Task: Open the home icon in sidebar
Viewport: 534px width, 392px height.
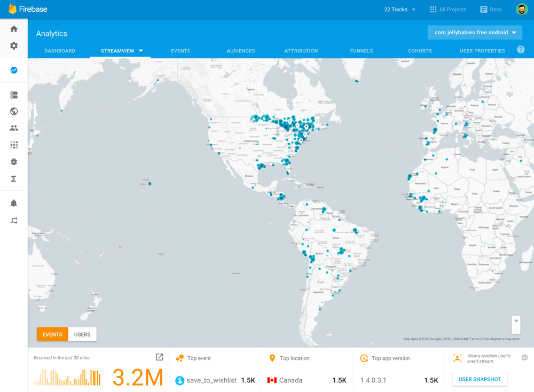Action: click(14, 29)
